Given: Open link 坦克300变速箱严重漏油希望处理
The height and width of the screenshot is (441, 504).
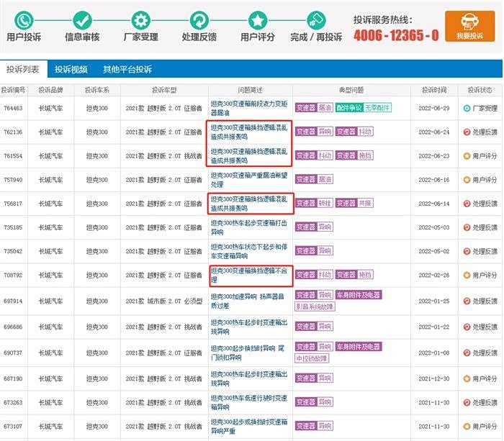Looking at the screenshot, I should tap(249, 180).
